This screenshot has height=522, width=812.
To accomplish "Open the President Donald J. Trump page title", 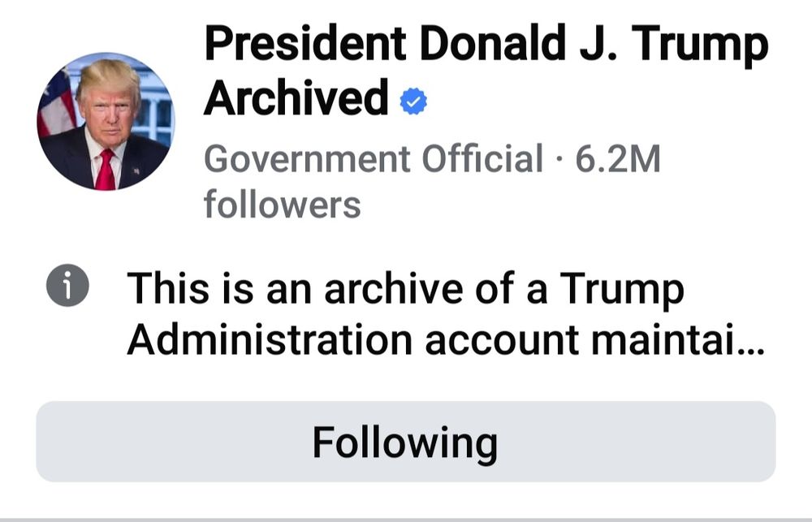I will (x=486, y=70).
